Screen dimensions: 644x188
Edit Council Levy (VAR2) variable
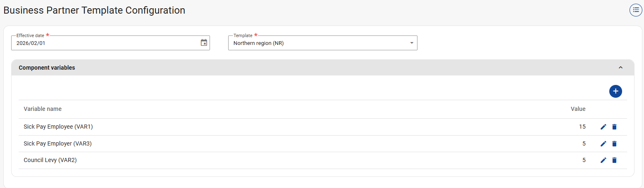coord(603,160)
